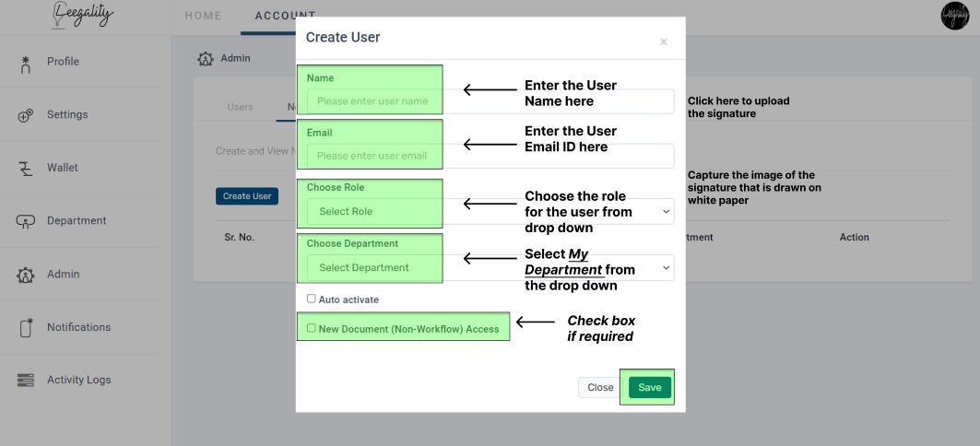Go to the HOME tab
The image size is (980, 446).
pos(203,16)
